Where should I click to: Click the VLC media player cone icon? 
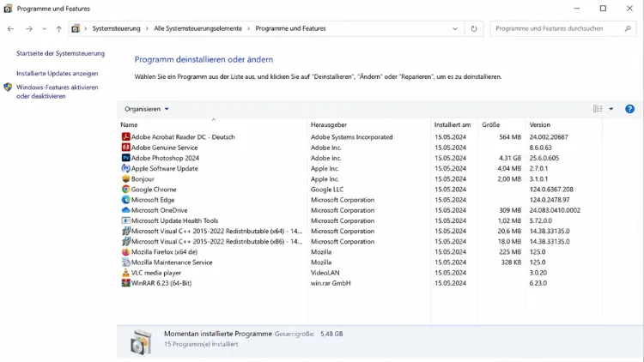click(125, 273)
